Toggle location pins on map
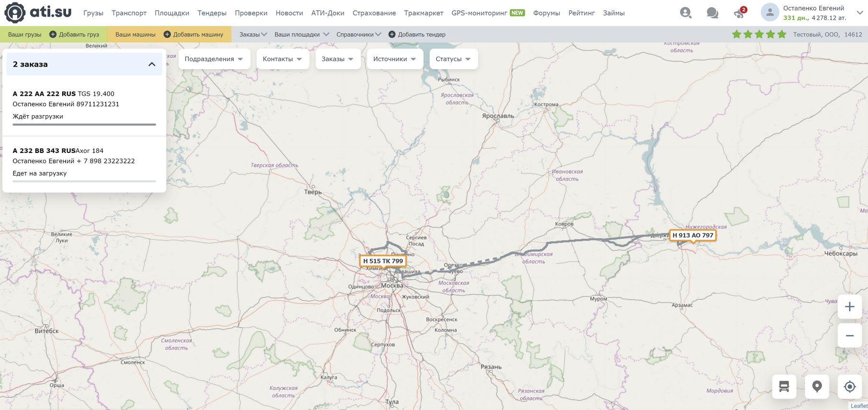Viewport: 868px width, 410px height. pyautogui.click(x=817, y=387)
